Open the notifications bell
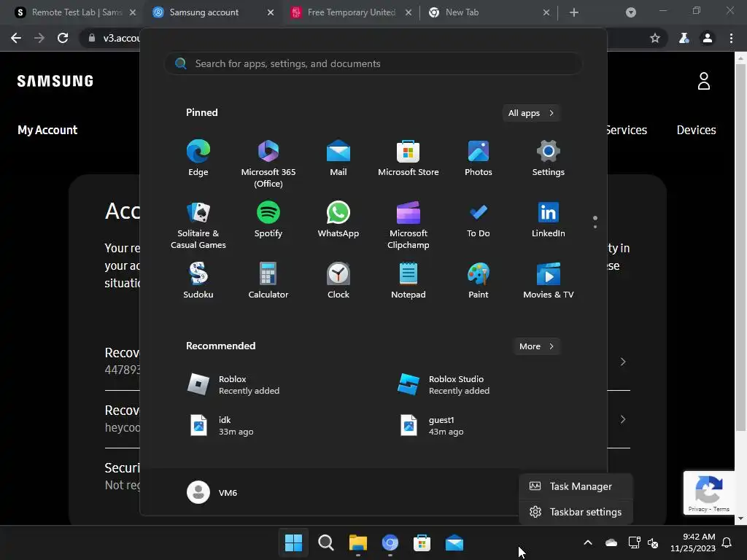Screen dimensions: 747x560 tap(727, 542)
